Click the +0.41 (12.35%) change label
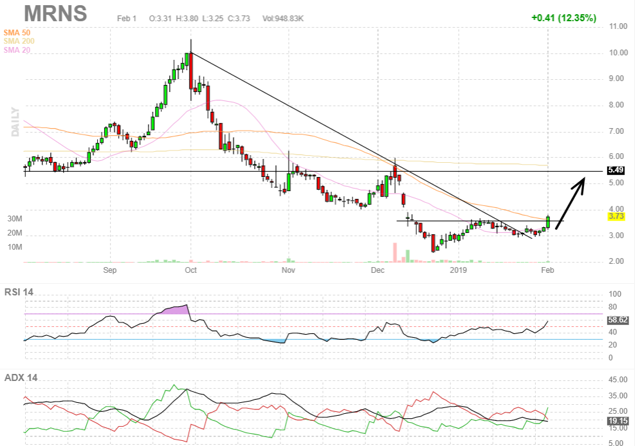 pos(564,18)
